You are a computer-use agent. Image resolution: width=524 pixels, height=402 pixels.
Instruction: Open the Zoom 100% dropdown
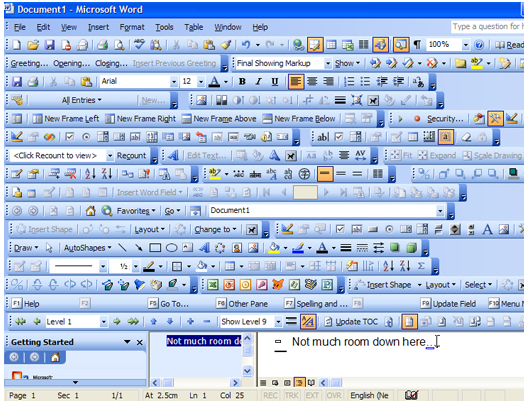466,45
